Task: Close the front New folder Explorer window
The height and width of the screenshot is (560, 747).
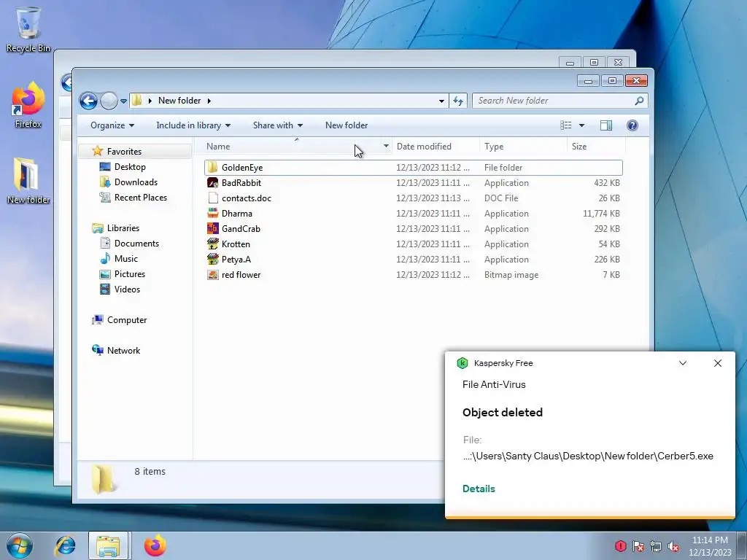Action: pos(636,81)
